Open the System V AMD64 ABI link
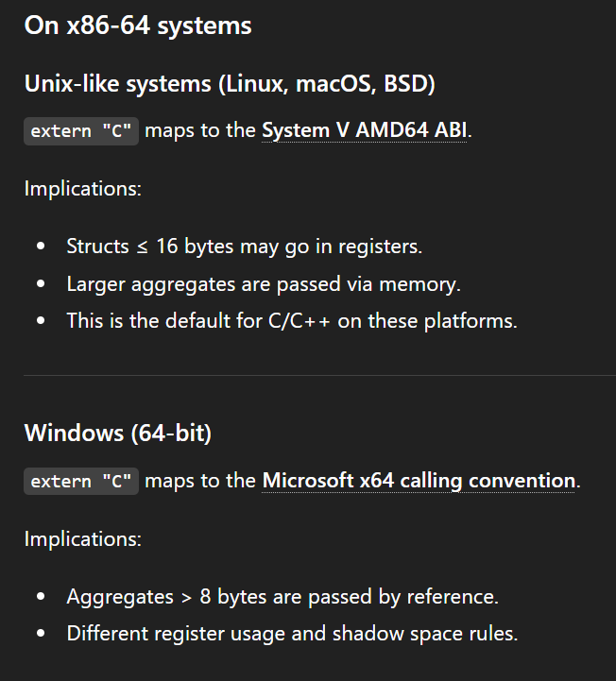Viewport: 616px width, 681px height. [365, 130]
